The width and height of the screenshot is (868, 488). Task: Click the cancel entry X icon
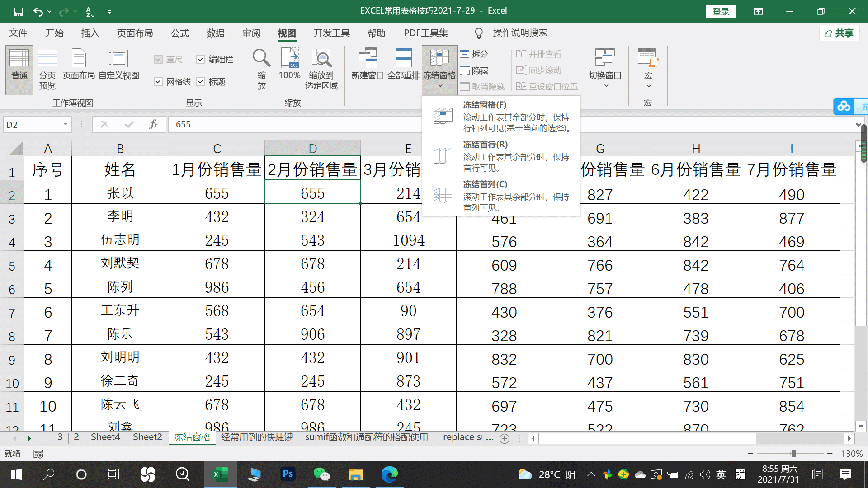pyautogui.click(x=104, y=124)
